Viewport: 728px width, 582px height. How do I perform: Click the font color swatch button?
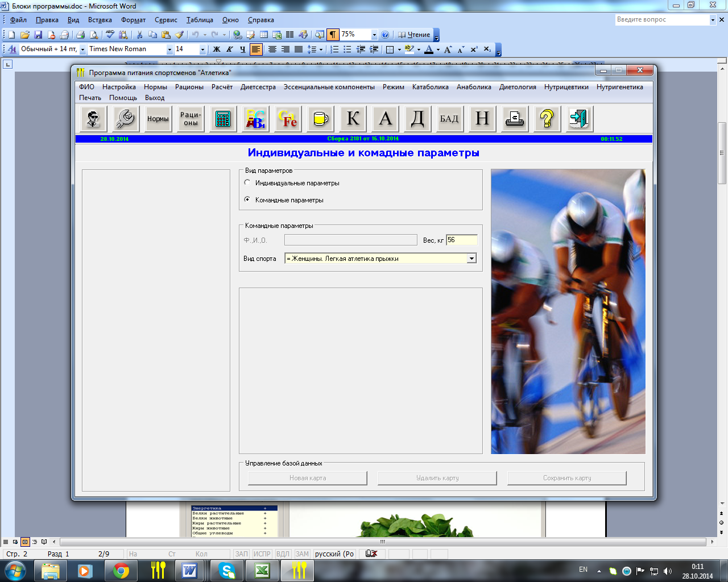point(429,49)
